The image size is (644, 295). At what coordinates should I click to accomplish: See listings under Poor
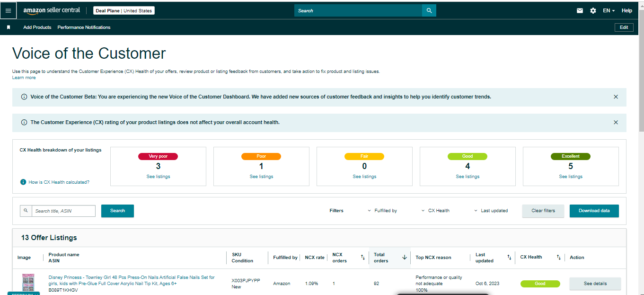tap(261, 177)
